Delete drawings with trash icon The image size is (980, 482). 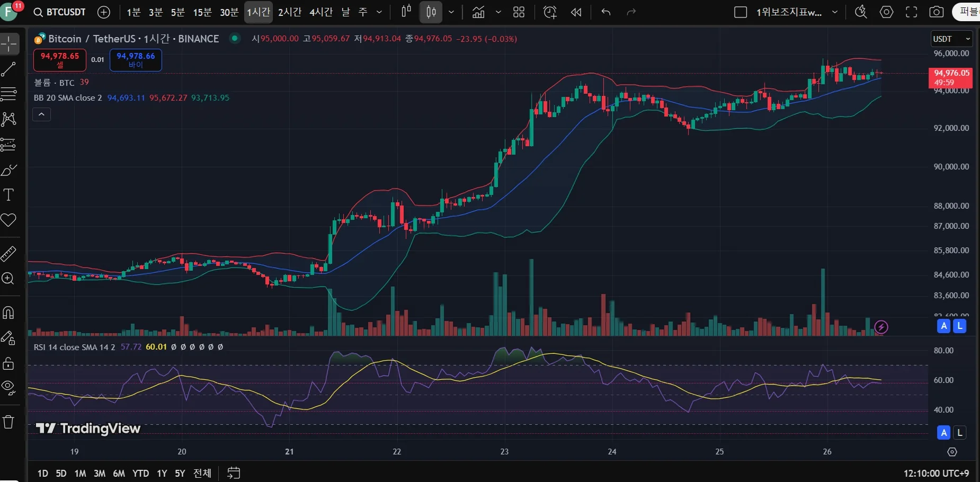(9, 422)
